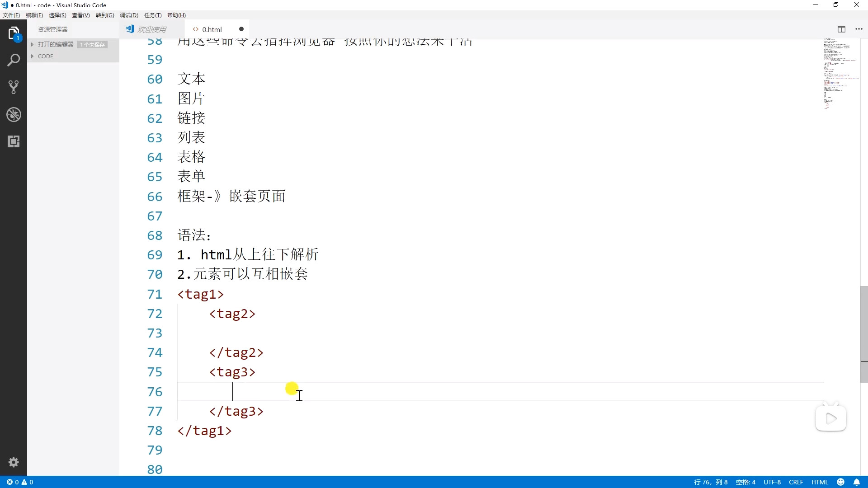Open the Source Control icon

coord(14,87)
